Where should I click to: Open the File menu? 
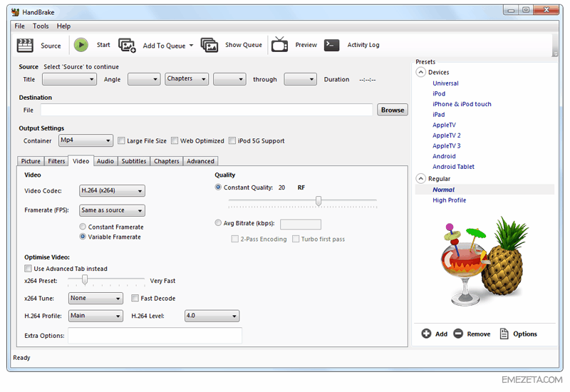20,26
